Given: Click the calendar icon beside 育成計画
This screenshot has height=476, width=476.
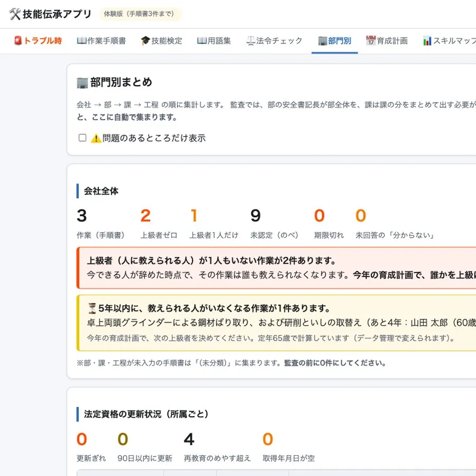Looking at the screenshot, I should pos(371,40).
